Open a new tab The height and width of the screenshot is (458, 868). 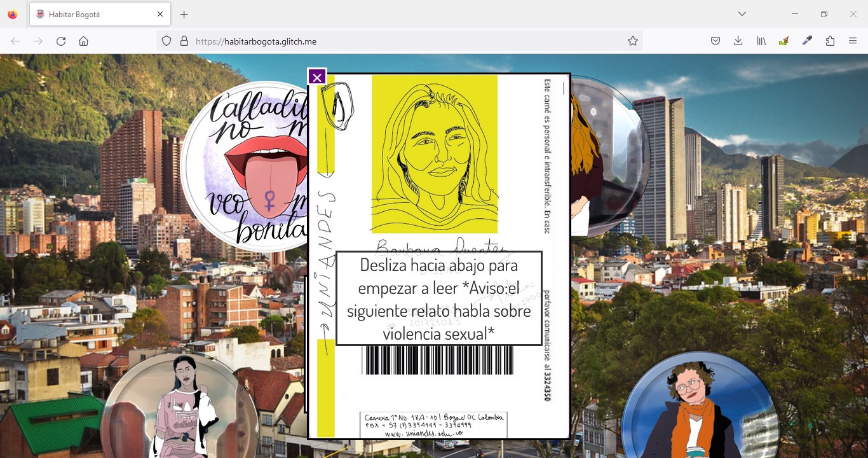click(184, 14)
